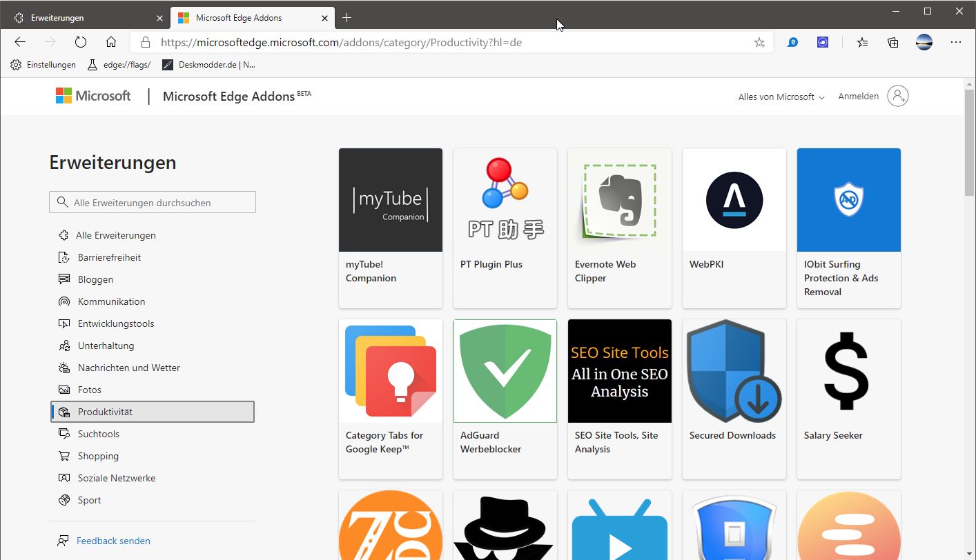The width and height of the screenshot is (976, 560).
Task: Expand the Alles von Microsoft dropdown
Action: click(781, 97)
